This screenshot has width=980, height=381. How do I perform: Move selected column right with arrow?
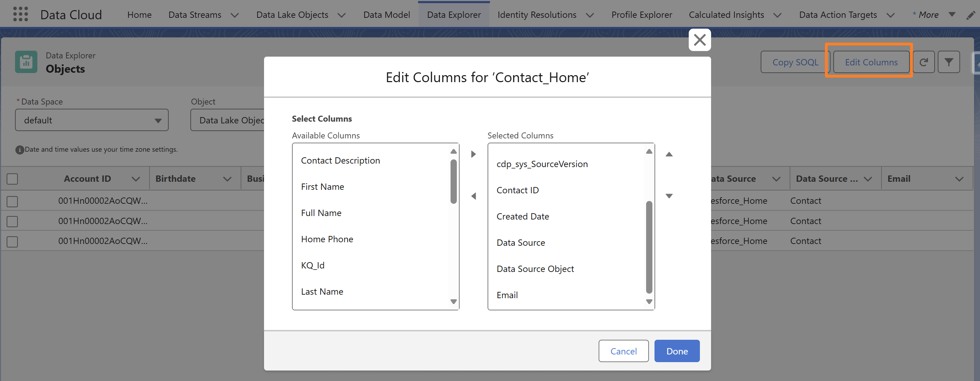[473, 154]
